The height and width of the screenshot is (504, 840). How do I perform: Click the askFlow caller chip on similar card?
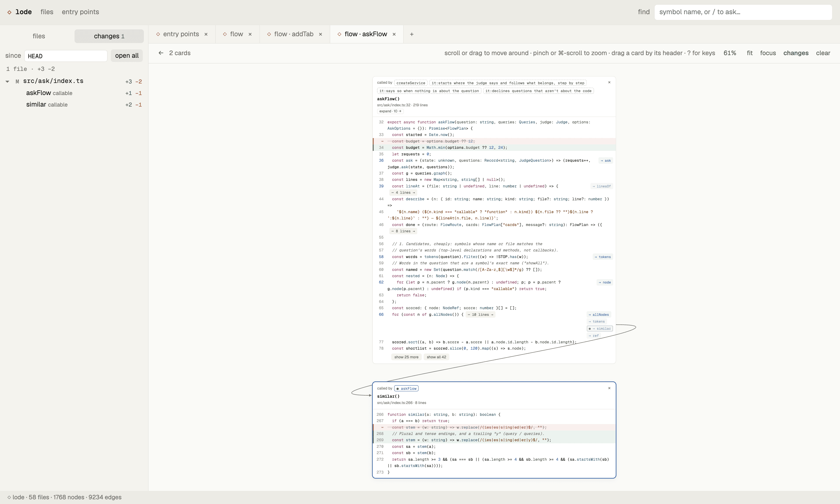tap(406, 388)
